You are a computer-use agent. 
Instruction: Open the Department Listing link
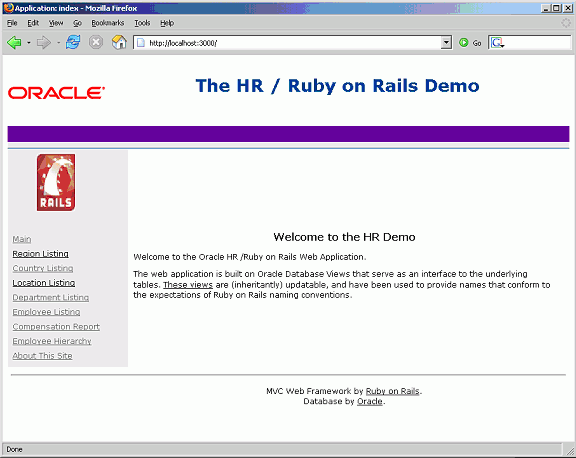pos(51,297)
